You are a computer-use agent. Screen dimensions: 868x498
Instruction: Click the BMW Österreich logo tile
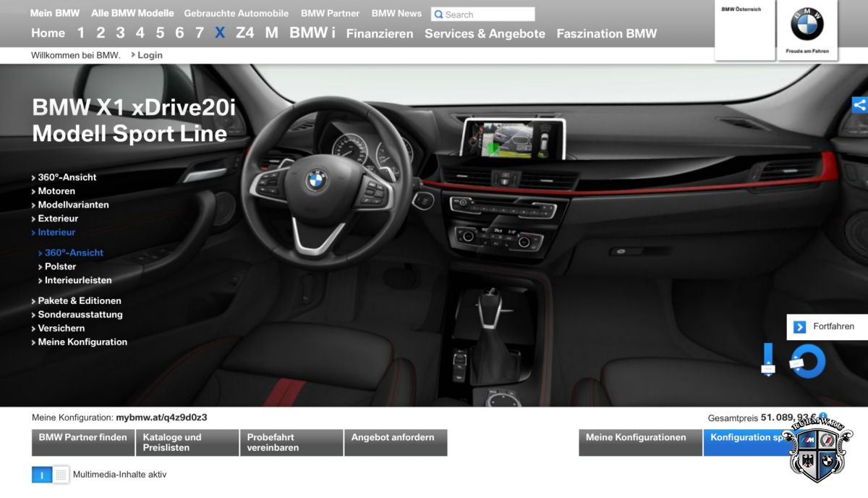[745, 30]
